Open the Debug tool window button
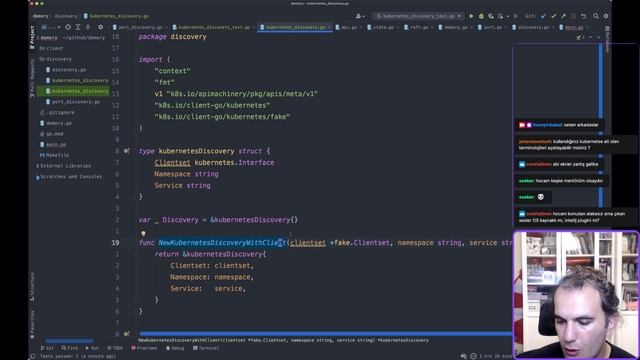640x360 pixels. [x=175, y=348]
